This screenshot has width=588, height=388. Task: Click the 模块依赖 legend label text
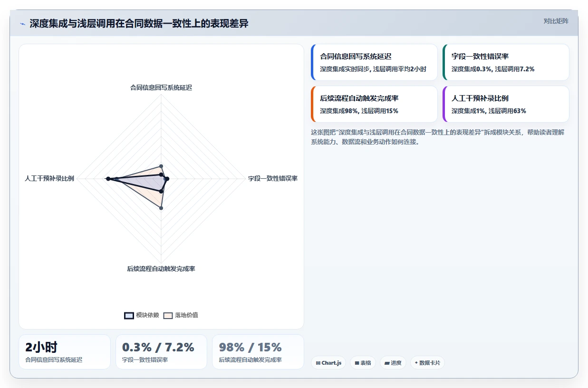(x=147, y=315)
